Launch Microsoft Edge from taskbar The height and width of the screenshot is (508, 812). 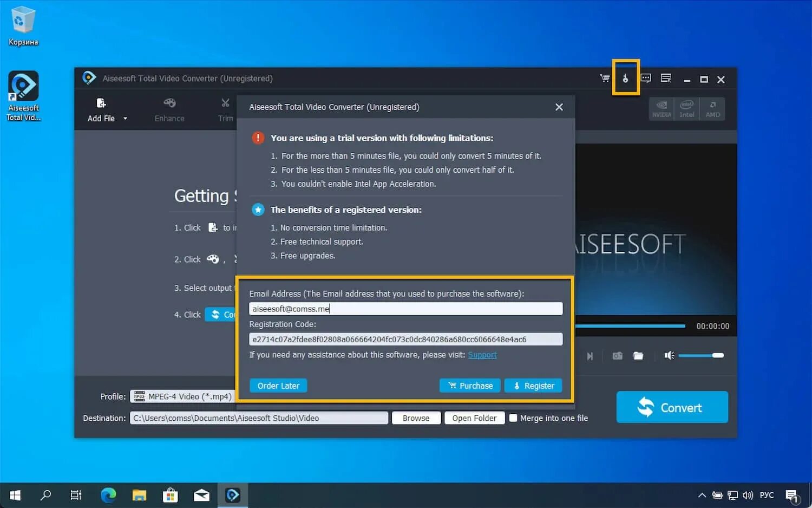[108, 495]
